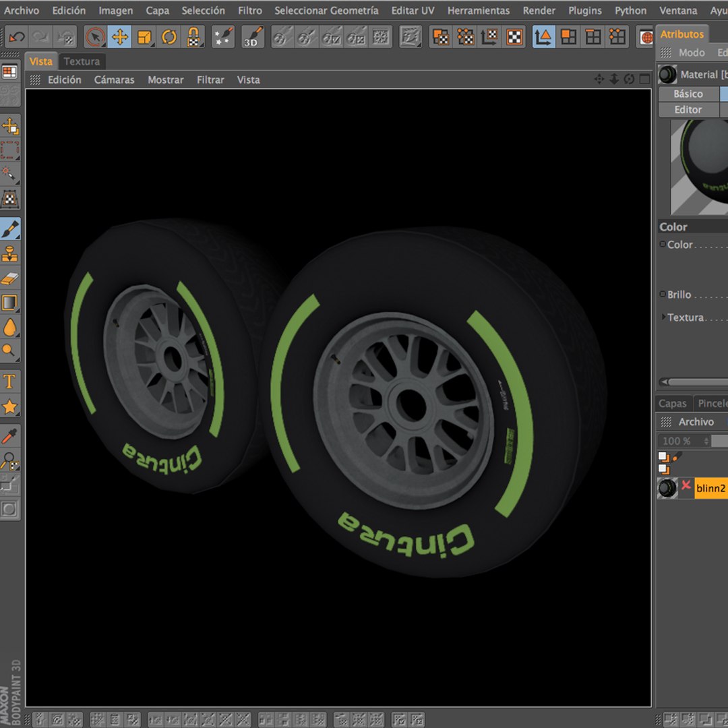Select the Live Selection arrow tool
The image size is (728, 728).
click(x=95, y=36)
